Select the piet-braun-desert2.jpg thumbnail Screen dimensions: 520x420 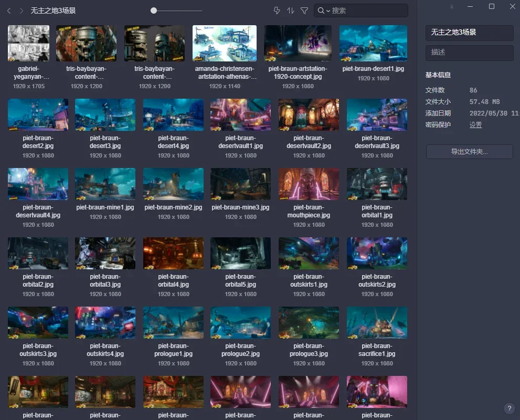38,114
